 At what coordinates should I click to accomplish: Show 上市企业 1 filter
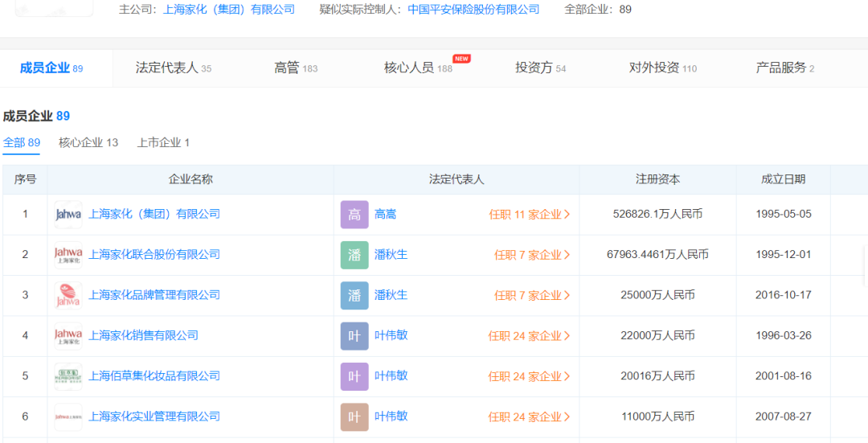point(163,142)
